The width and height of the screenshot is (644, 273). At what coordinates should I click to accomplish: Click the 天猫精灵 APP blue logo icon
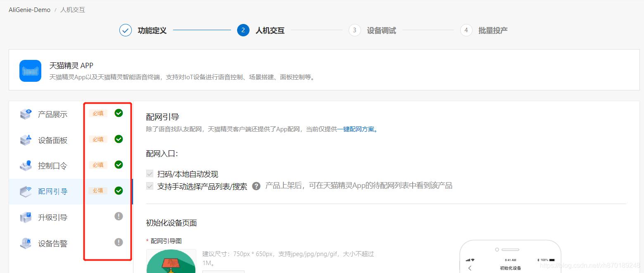point(30,71)
